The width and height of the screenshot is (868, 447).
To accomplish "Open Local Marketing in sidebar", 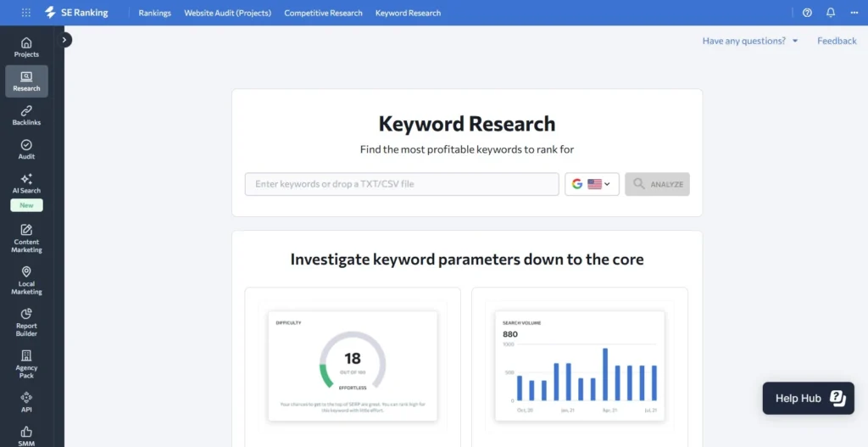I will (x=26, y=280).
